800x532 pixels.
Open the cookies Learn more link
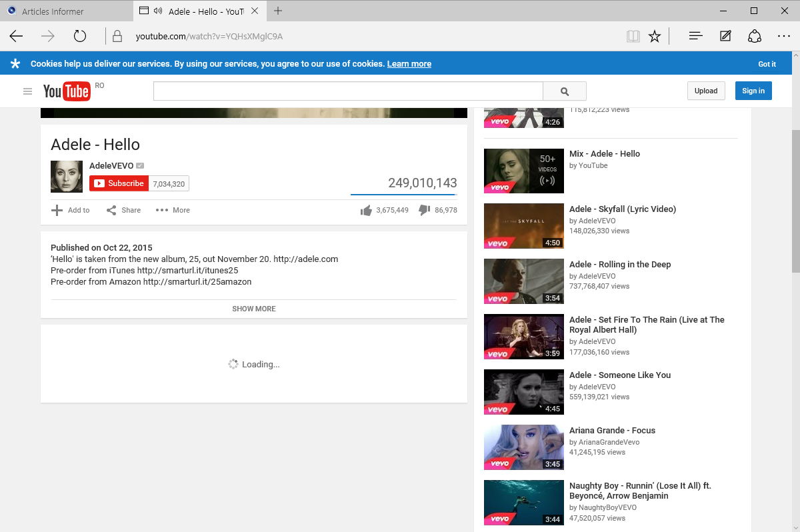coord(409,64)
